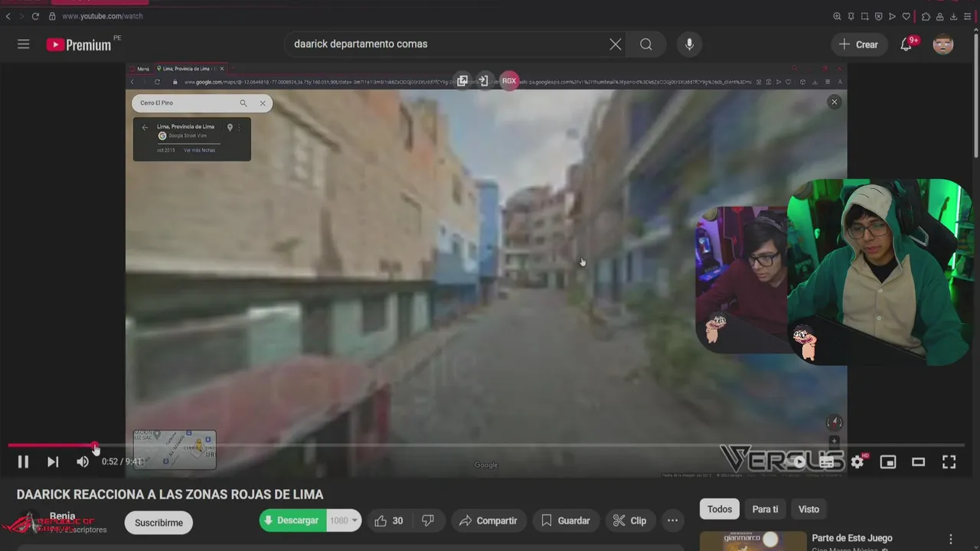Click the RGX overlay button

[509, 81]
